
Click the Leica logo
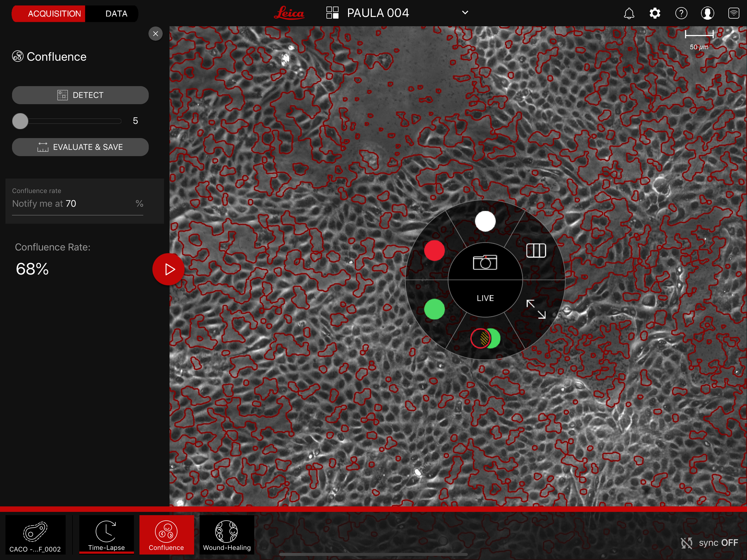tap(289, 13)
